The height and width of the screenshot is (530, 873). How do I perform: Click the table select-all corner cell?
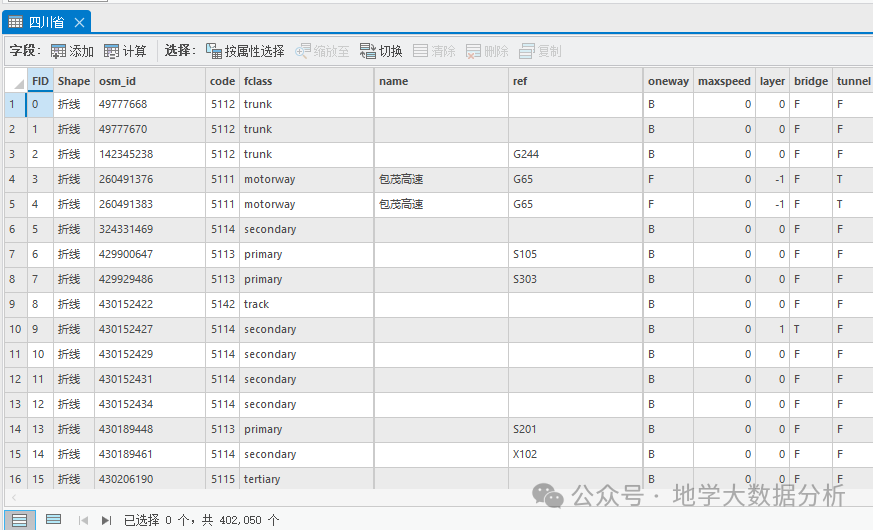pos(16,81)
